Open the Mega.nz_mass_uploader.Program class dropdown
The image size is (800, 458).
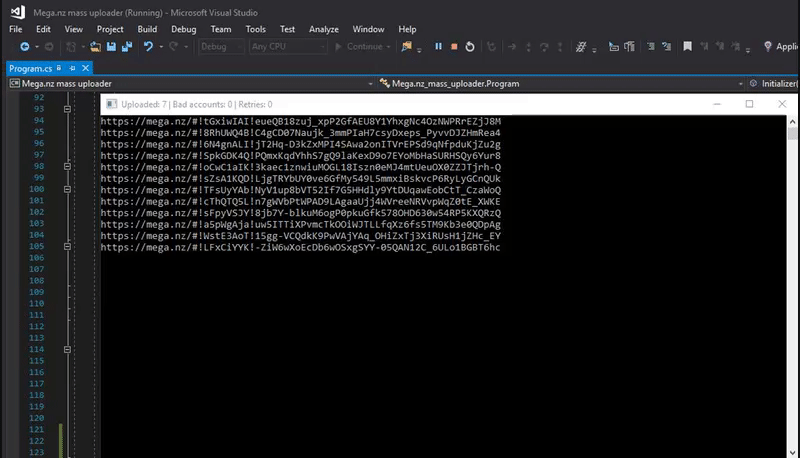click(561, 84)
